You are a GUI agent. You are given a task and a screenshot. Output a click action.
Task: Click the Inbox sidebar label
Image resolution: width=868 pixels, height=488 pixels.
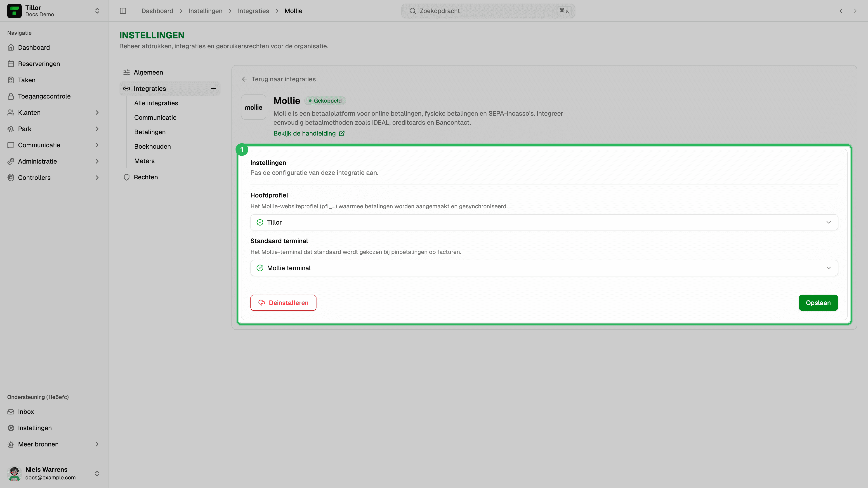[x=26, y=412]
